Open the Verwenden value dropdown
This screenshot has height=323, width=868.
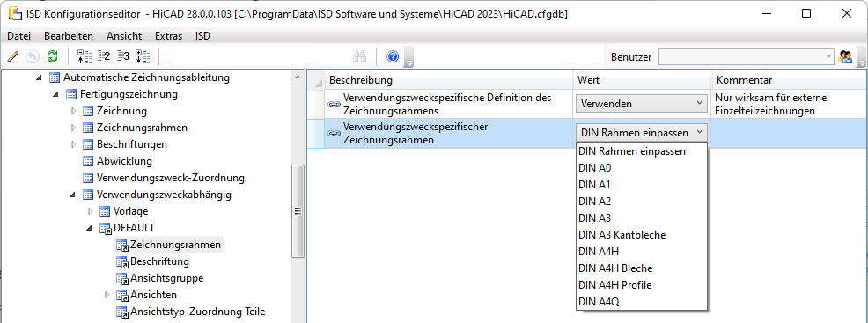(x=642, y=104)
